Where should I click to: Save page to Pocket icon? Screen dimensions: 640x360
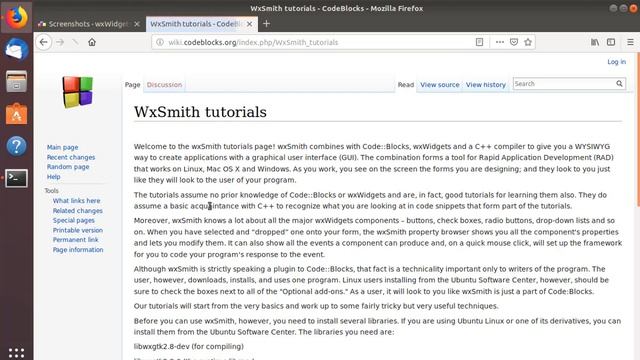514,42
